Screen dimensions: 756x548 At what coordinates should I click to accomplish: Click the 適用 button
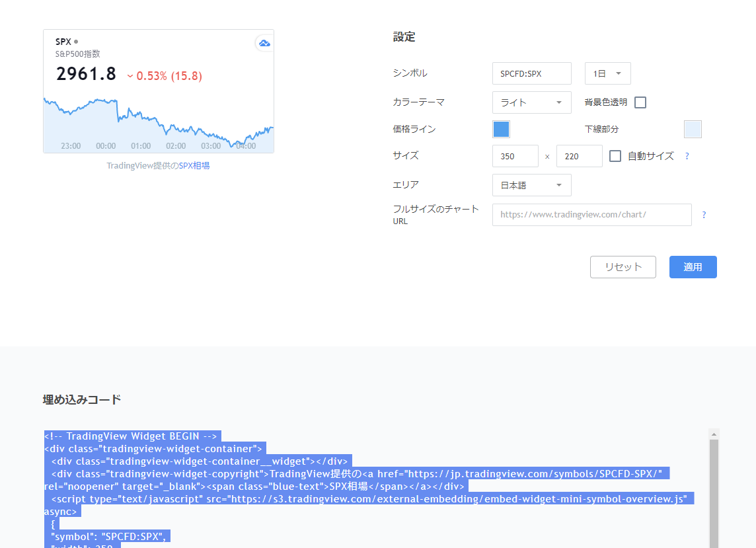[x=693, y=267]
